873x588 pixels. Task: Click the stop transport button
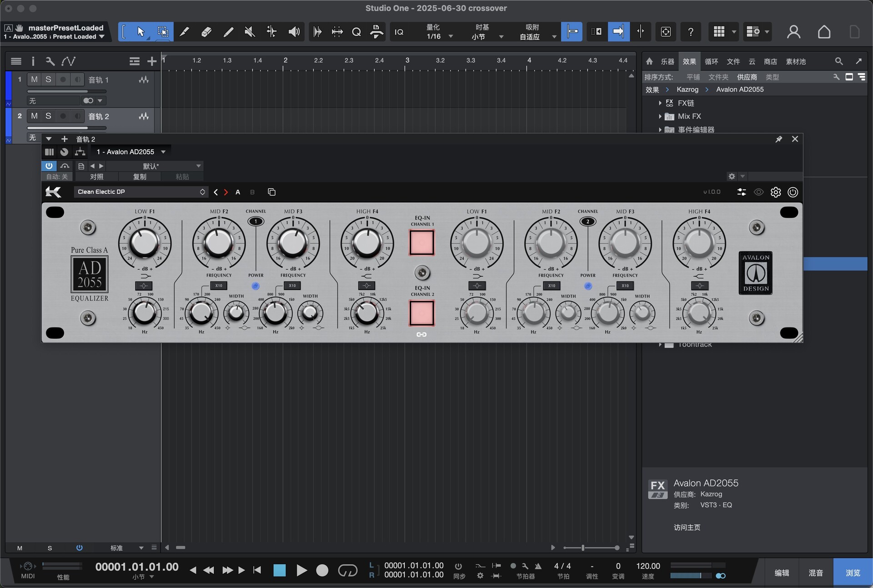click(280, 570)
